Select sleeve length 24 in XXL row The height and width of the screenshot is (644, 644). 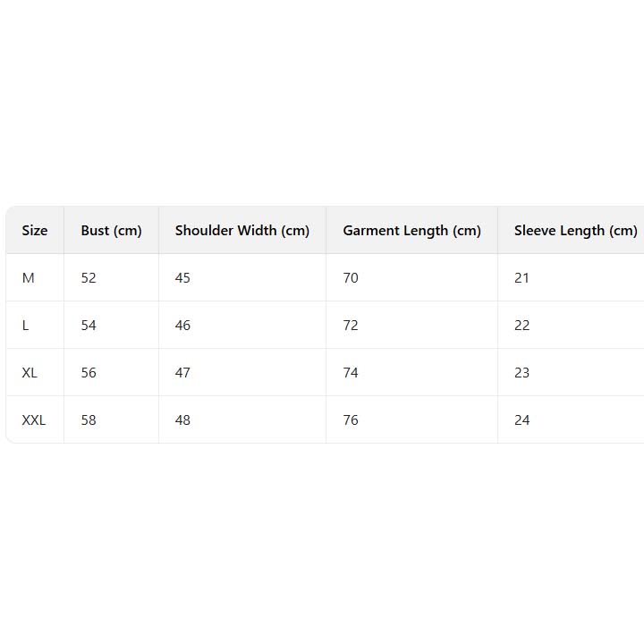click(x=522, y=420)
